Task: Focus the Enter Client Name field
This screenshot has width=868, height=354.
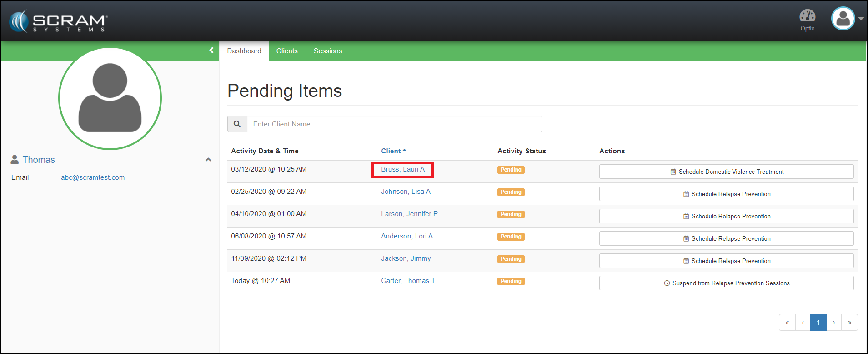Action: 394,124
